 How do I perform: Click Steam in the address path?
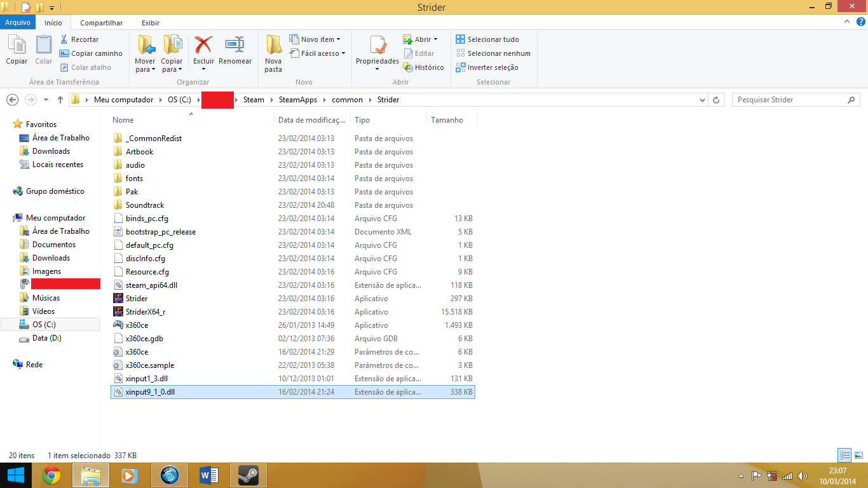point(254,100)
